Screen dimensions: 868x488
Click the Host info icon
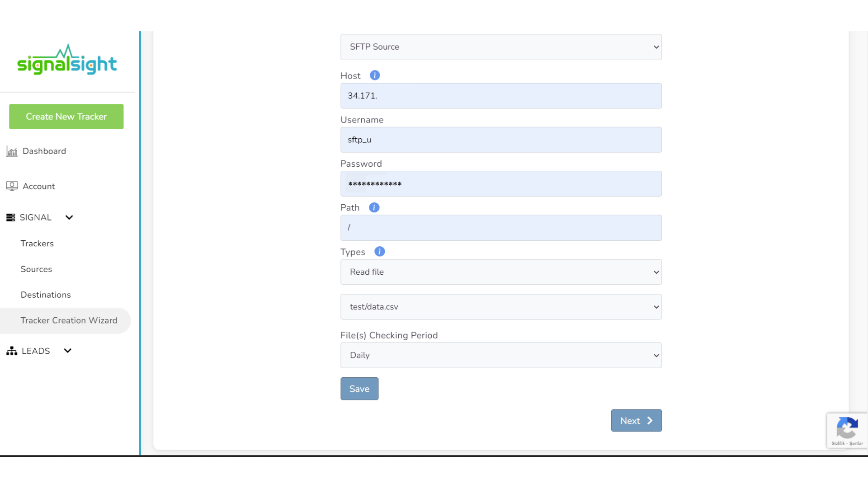(375, 75)
